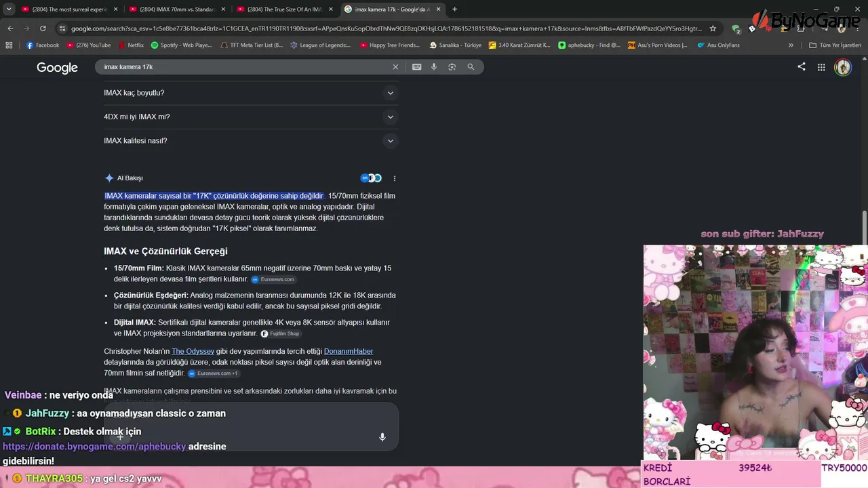868x488 pixels.
Task: Close 'The most surreal experience' tab
Action: (x=115, y=9)
